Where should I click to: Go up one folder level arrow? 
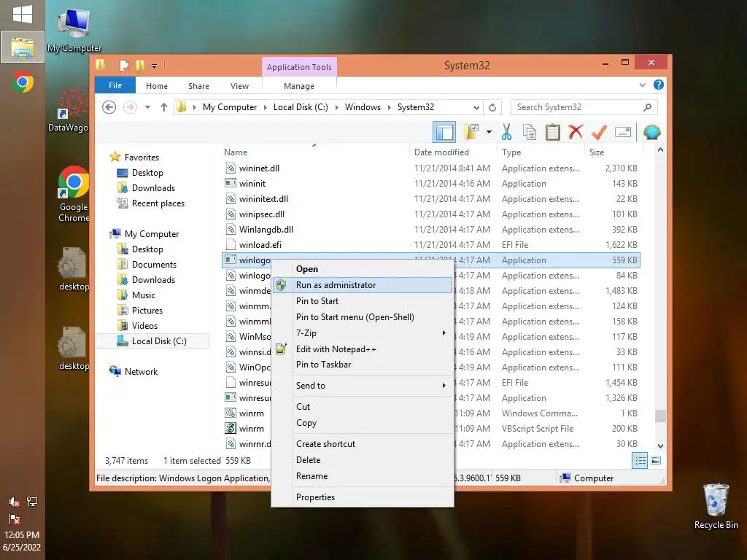tap(164, 107)
